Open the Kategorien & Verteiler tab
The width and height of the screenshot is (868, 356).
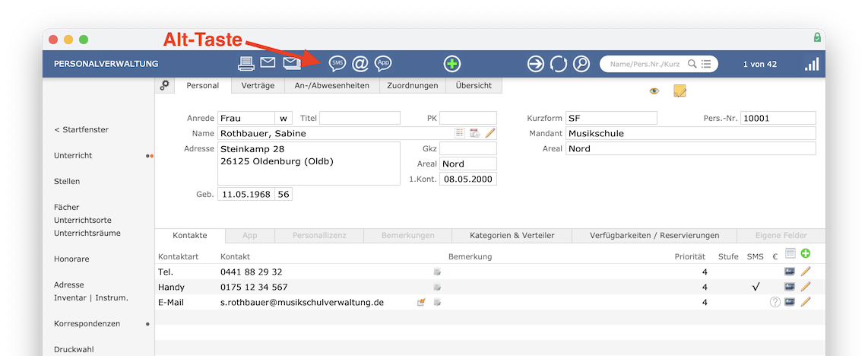512,235
